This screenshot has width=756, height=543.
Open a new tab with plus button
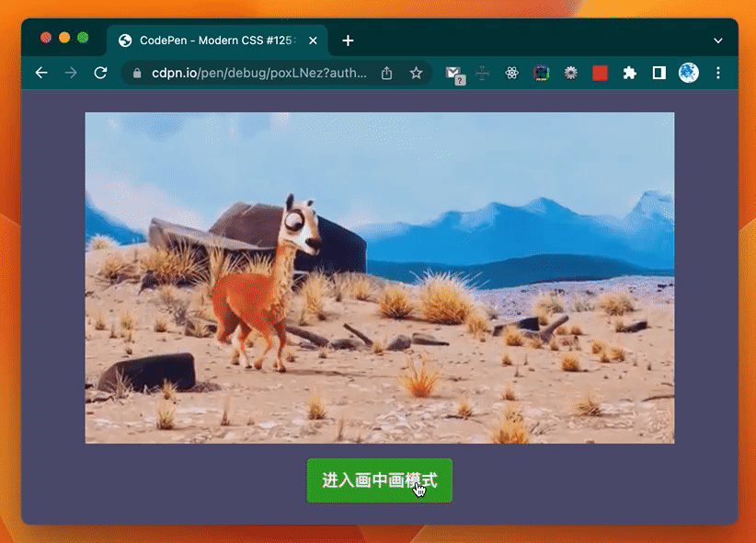pyautogui.click(x=348, y=40)
